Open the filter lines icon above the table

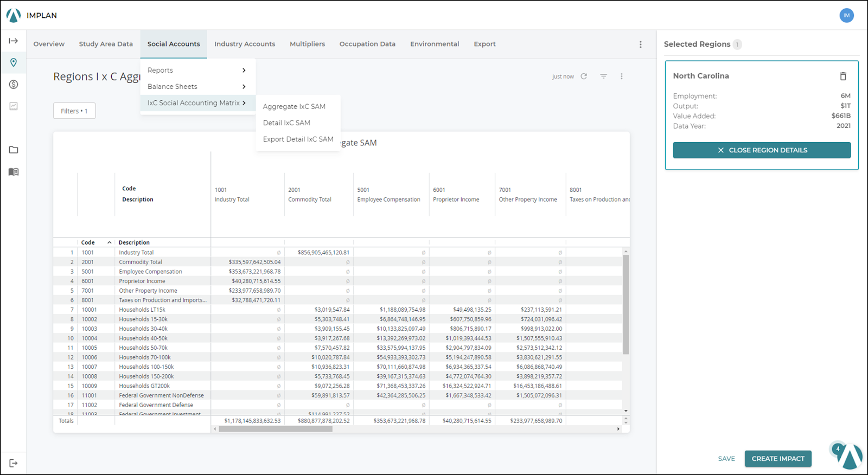(603, 76)
